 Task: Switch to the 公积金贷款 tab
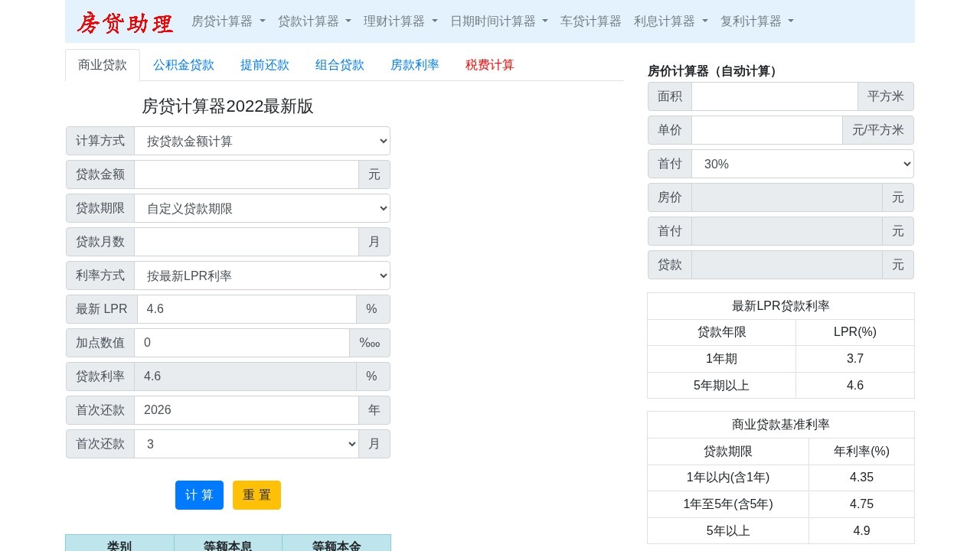point(184,65)
